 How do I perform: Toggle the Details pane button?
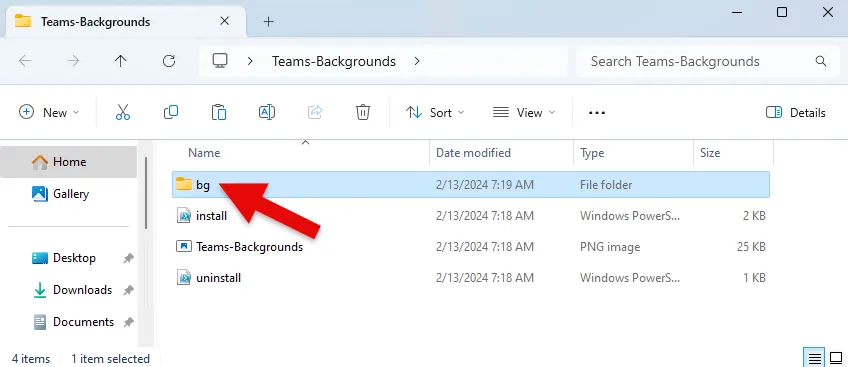(796, 112)
